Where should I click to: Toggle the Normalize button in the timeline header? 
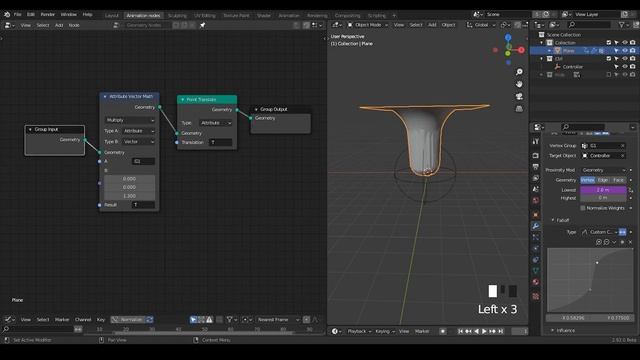pyautogui.click(x=128, y=320)
